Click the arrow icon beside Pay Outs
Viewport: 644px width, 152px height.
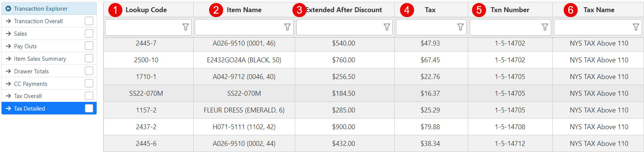(8, 46)
